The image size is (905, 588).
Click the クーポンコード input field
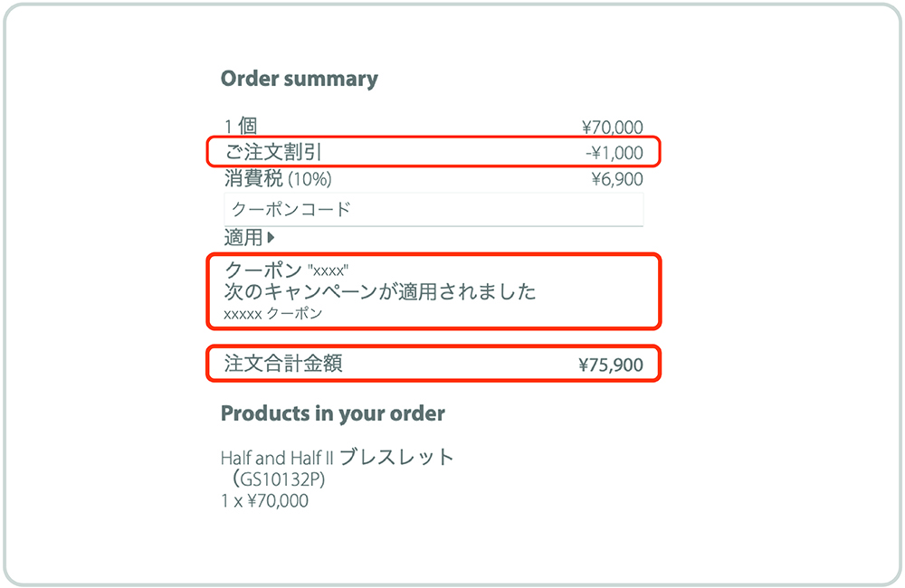433,209
